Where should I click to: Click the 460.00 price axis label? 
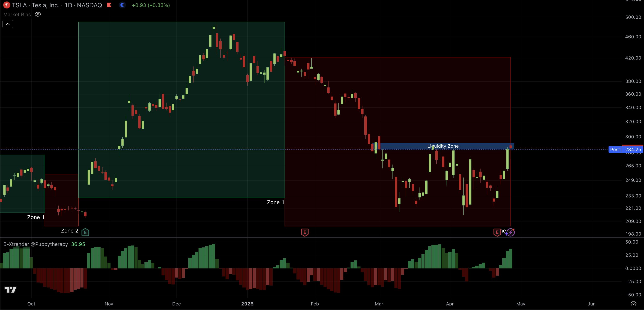tap(633, 37)
